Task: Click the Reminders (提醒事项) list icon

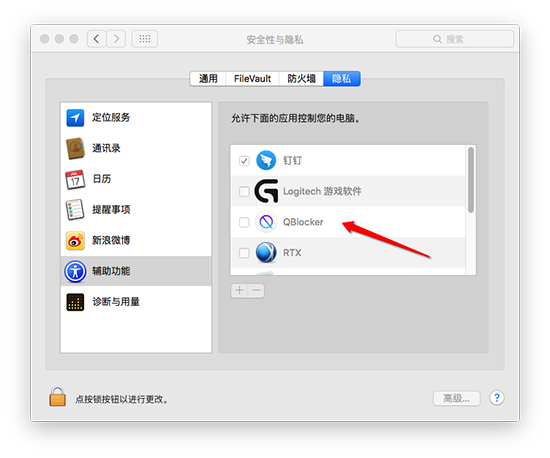Action: (x=75, y=210)
